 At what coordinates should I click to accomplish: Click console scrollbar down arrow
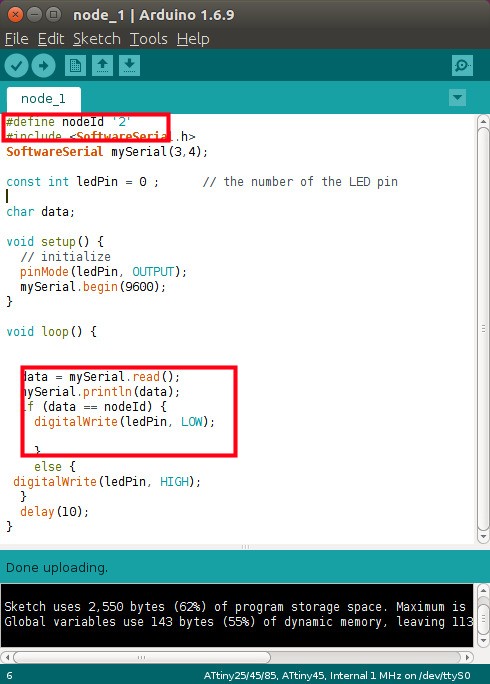point(483,641)
